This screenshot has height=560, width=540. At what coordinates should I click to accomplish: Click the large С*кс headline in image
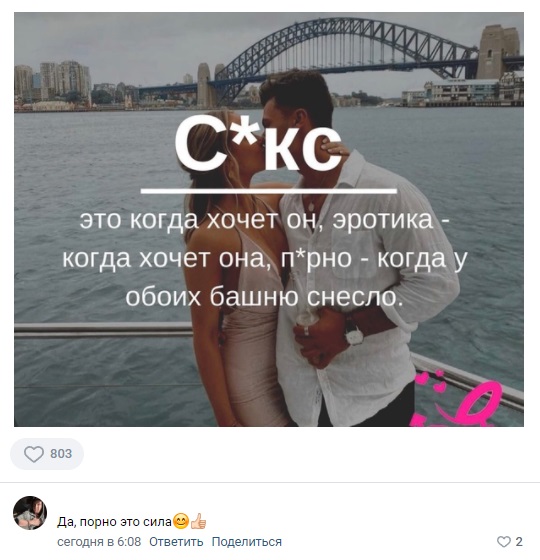tap(258, 143)
